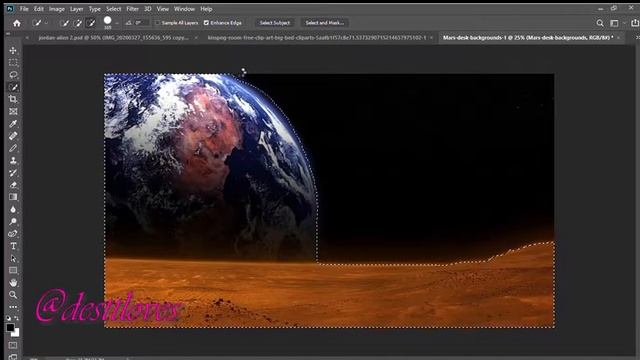Select the Quick Selection tool in toolbox
The width and height of the screenshot is (640, 360).
click(13, 87)
